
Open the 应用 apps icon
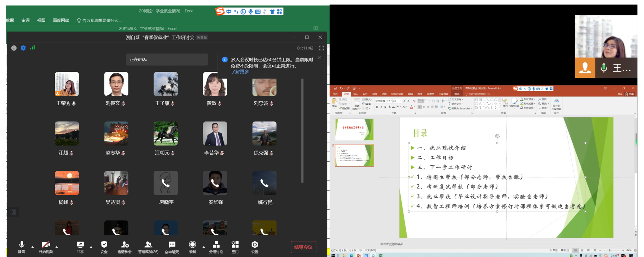pos(235,247)
